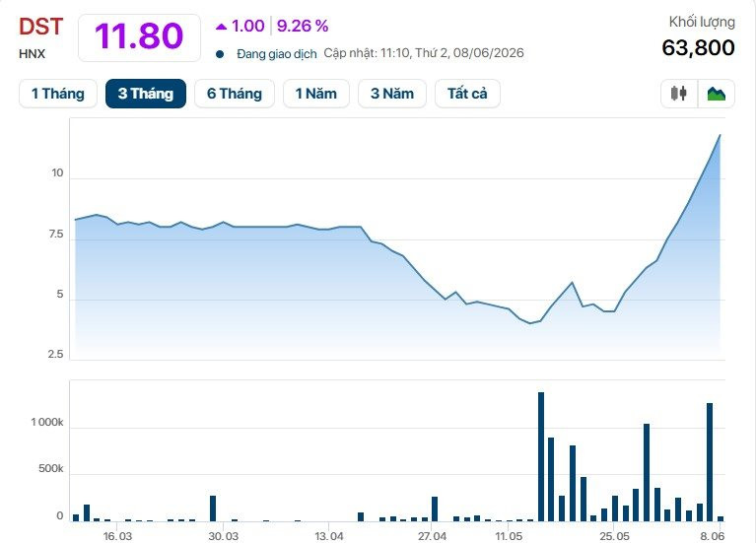Click the trading status dot indicator
This screenshot has height=543, width=756.
coord(220,54)
